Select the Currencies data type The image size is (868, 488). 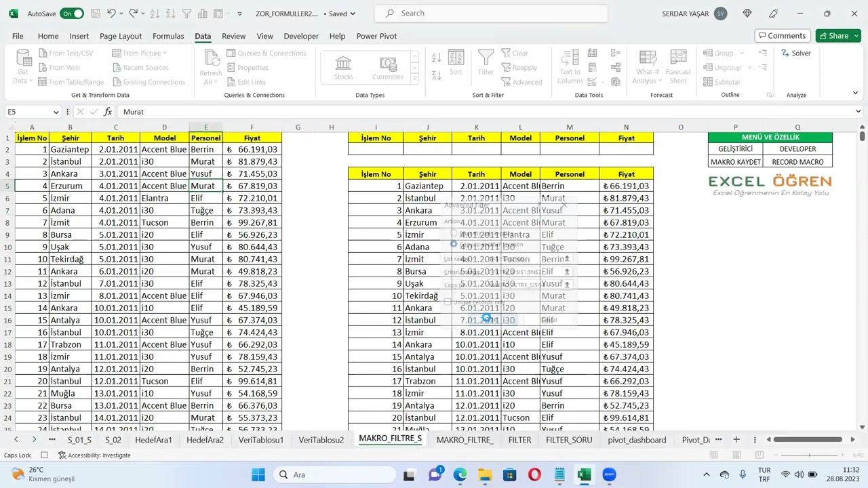[x=388, y=68]
